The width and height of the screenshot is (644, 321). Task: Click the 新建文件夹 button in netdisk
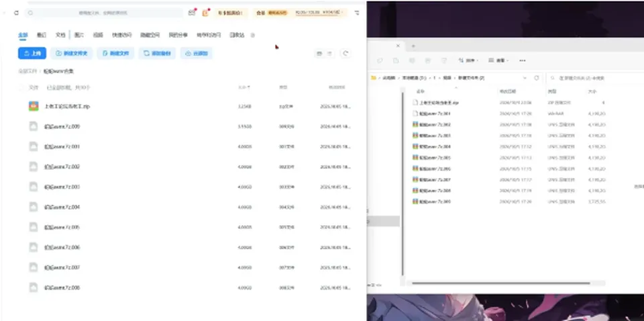72,54
